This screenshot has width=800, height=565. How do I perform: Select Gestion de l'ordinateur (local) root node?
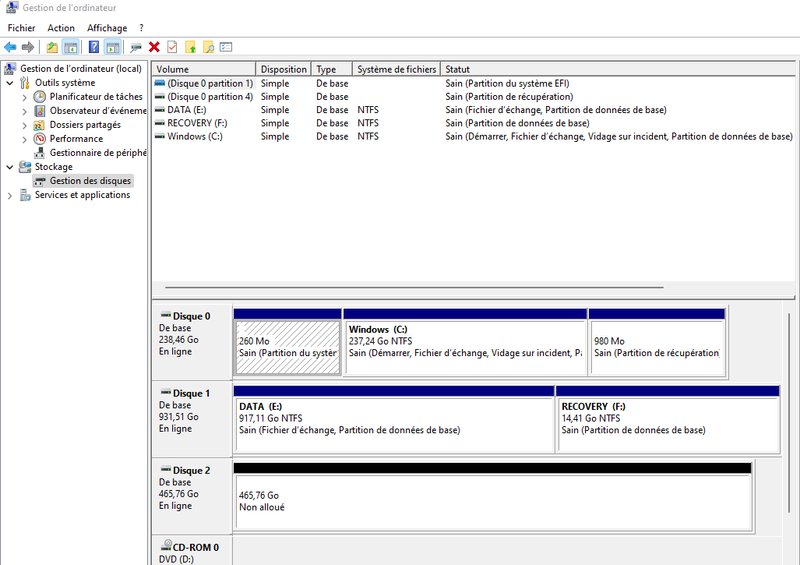pos(81,68)
